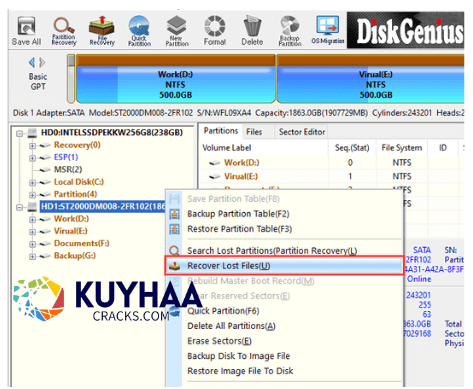Click the Restore Partition Table menu icon
The width and height of the screenshot is (473, 389).
175,229
